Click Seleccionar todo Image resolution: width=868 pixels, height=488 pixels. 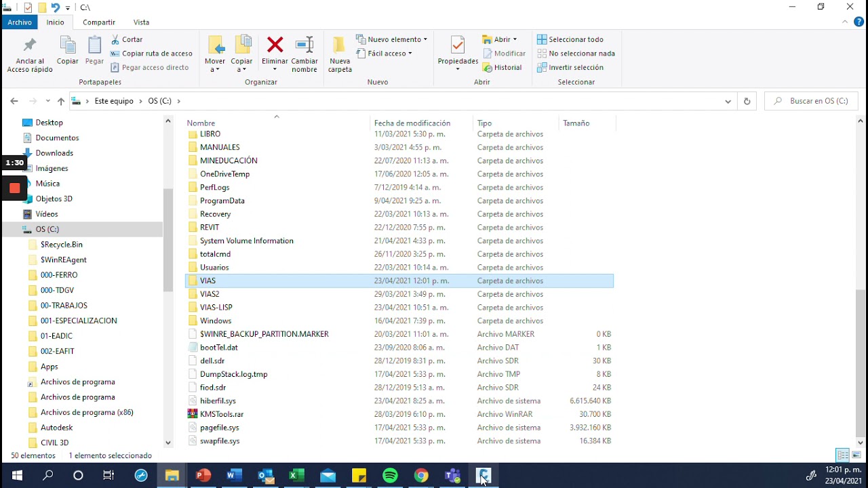point(570,39)
